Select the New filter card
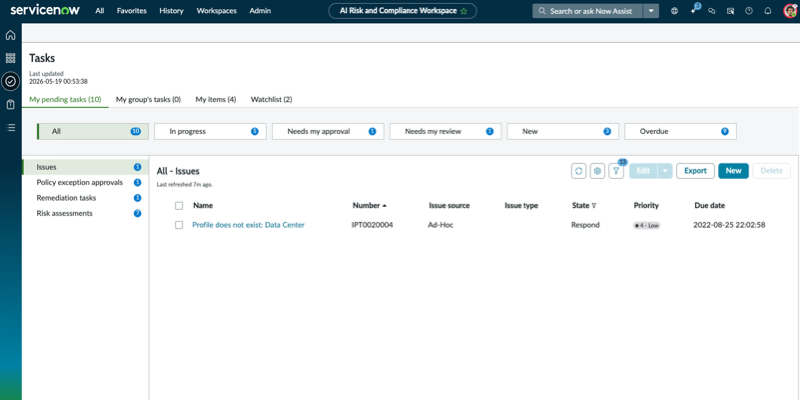This screenshot has height=400, width=800. [563, 131]
